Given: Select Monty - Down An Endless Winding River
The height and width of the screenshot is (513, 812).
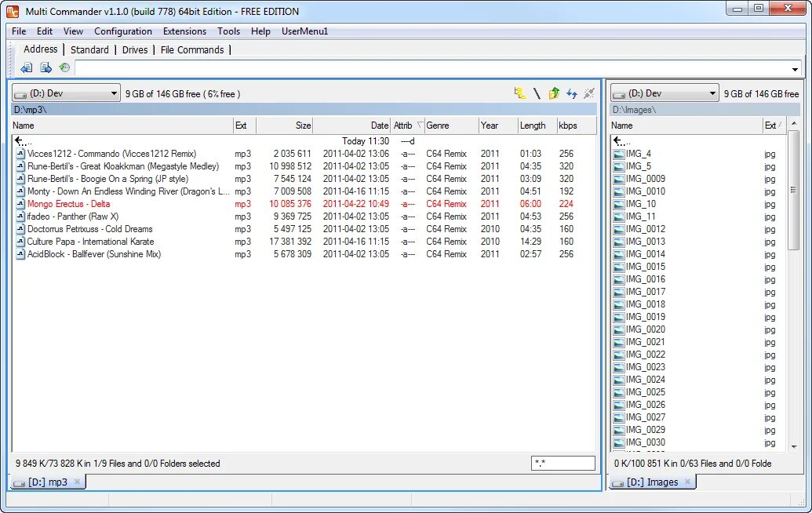Looking at the screenshot, I should [304, 191].
